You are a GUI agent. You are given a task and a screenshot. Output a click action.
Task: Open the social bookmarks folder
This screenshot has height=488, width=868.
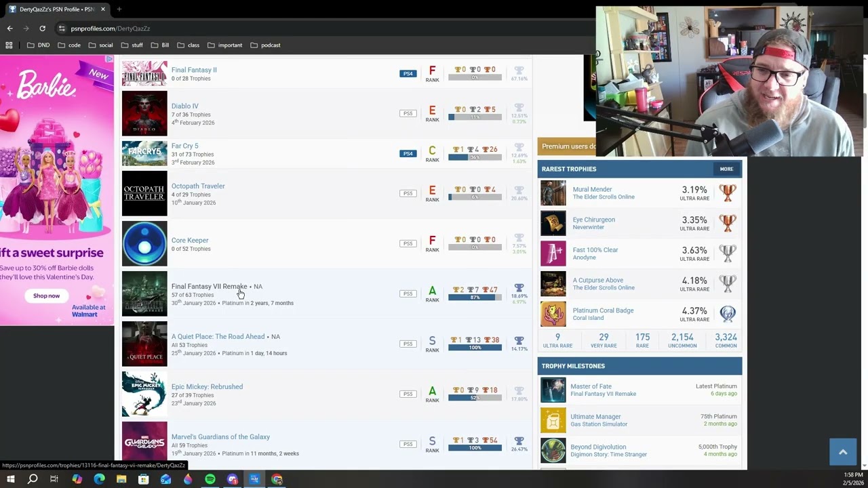(100, 45)
